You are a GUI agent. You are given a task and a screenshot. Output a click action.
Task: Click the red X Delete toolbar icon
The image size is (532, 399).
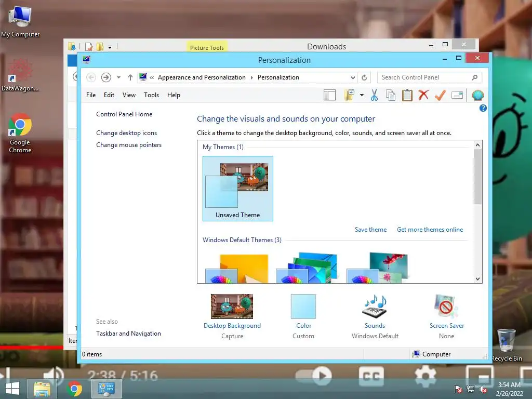pyautogui.click(x=423, y=95)
